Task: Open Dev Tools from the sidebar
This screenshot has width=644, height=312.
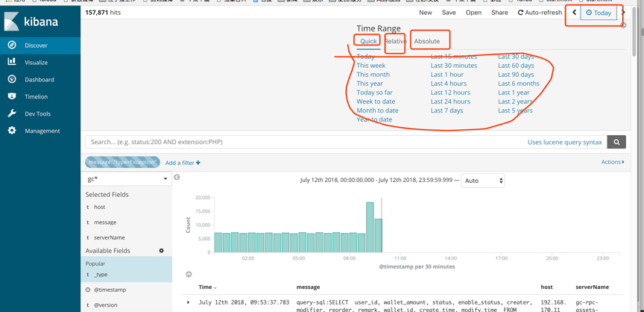Action: (40, 114)
